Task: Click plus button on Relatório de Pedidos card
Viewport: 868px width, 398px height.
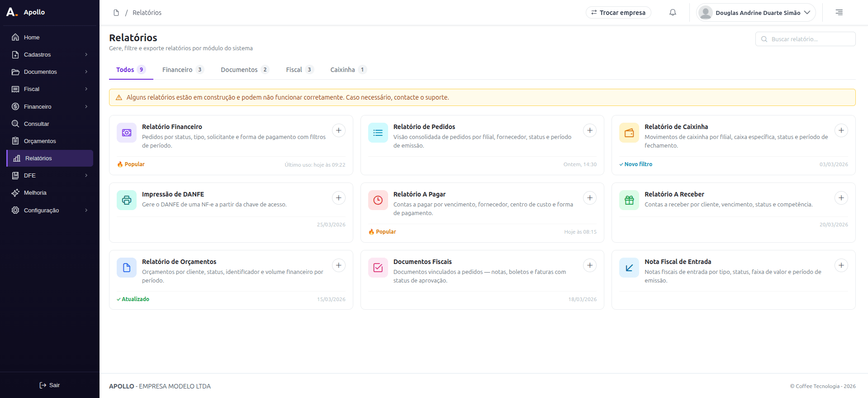Action: [x=590, y=130]
